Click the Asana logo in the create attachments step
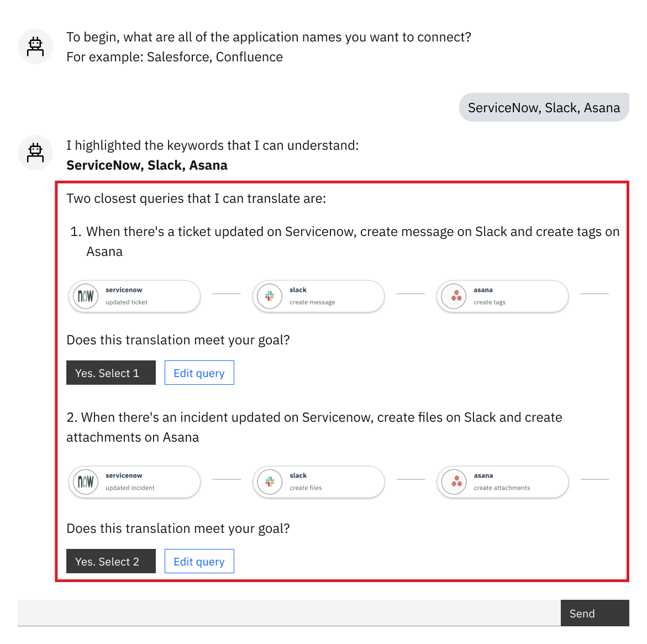The width and height of the screenshot is (647, 644). point(456,482)
